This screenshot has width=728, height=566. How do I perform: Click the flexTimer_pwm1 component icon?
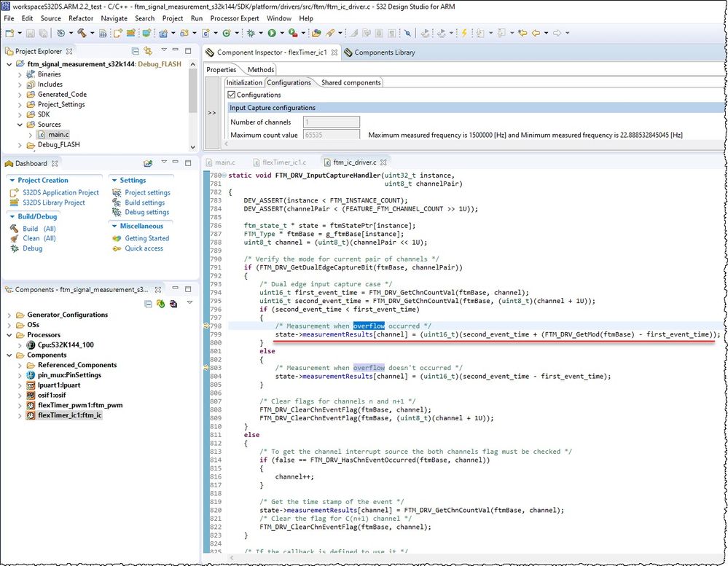(x=31, y=406)
